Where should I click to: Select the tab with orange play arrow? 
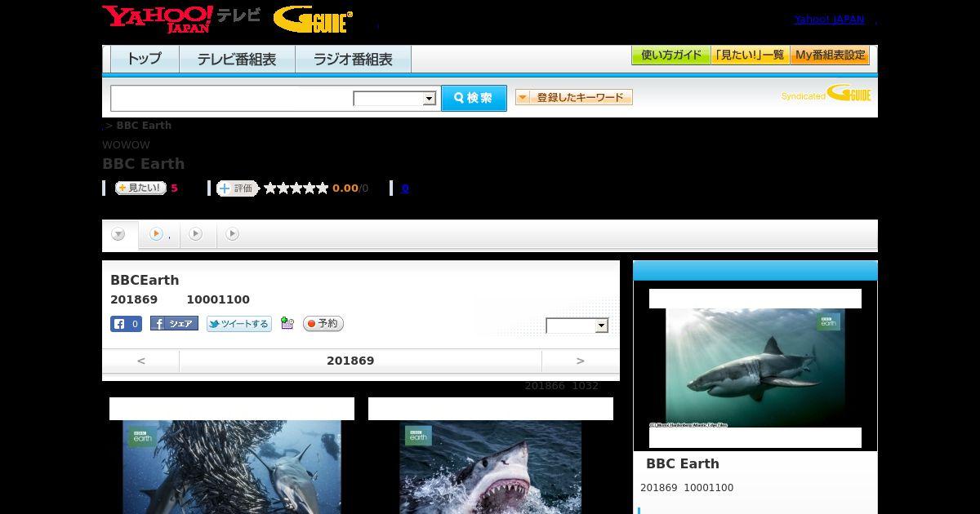click(x=158, y=235)
